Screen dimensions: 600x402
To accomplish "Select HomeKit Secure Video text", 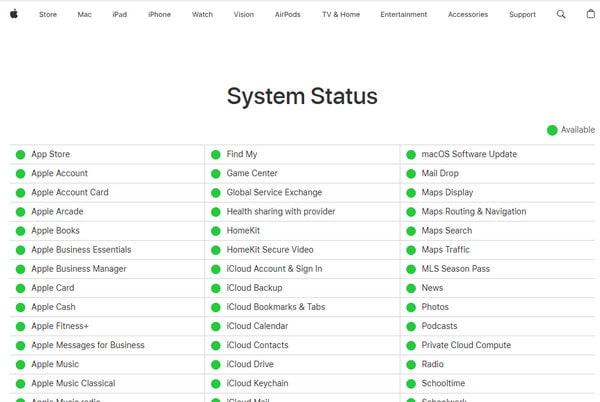I will [x=270, y=250].
